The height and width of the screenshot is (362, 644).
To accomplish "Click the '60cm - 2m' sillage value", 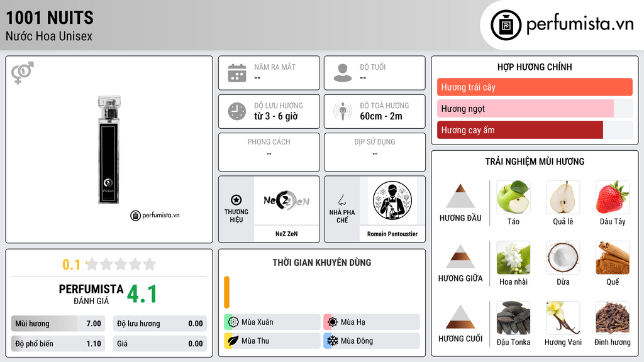I will (381, 116).
